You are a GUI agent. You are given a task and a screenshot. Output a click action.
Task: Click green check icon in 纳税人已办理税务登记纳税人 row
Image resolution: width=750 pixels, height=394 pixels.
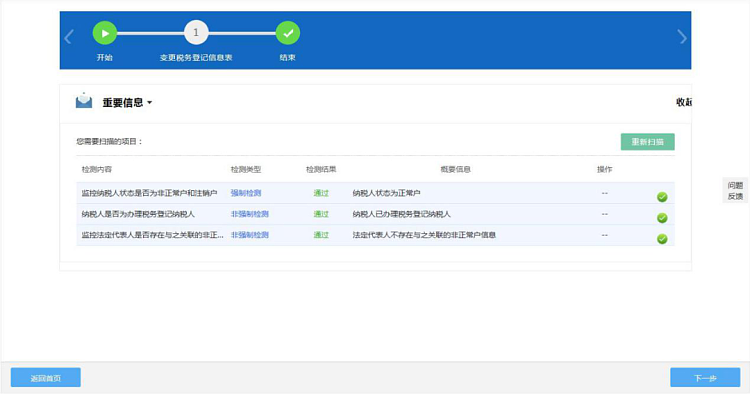[662, 218]
